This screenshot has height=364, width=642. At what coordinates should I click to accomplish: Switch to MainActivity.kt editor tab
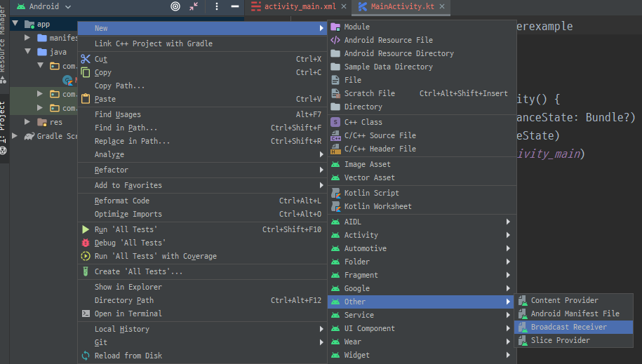pyautogui.click(x=402, y=6)
